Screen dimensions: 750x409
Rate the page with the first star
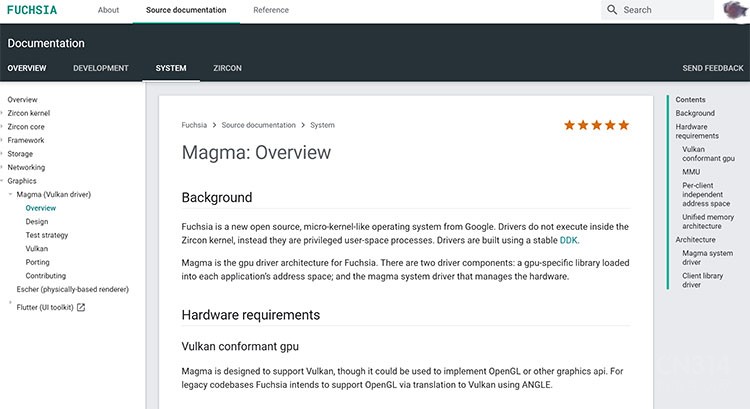[569, 125]
